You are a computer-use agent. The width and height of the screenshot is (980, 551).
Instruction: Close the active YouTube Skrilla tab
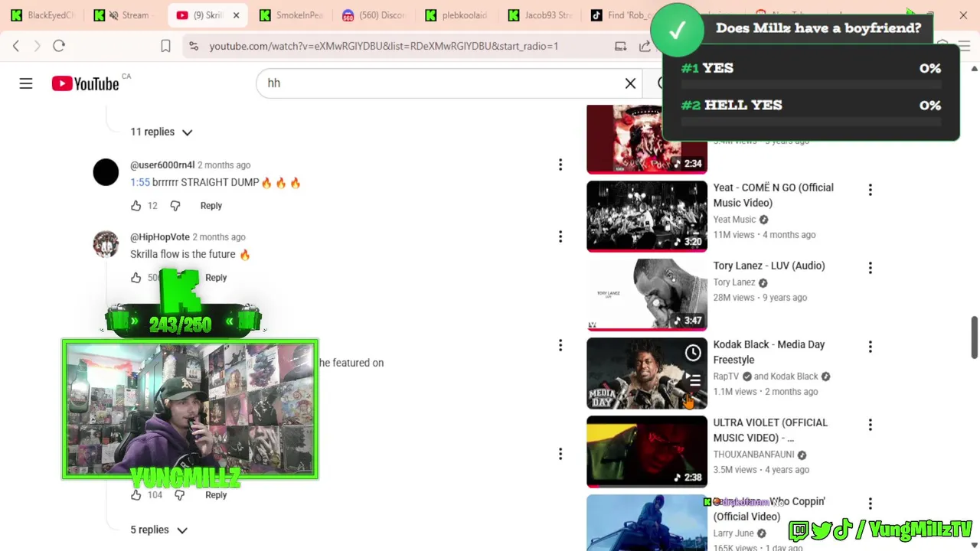236,15
